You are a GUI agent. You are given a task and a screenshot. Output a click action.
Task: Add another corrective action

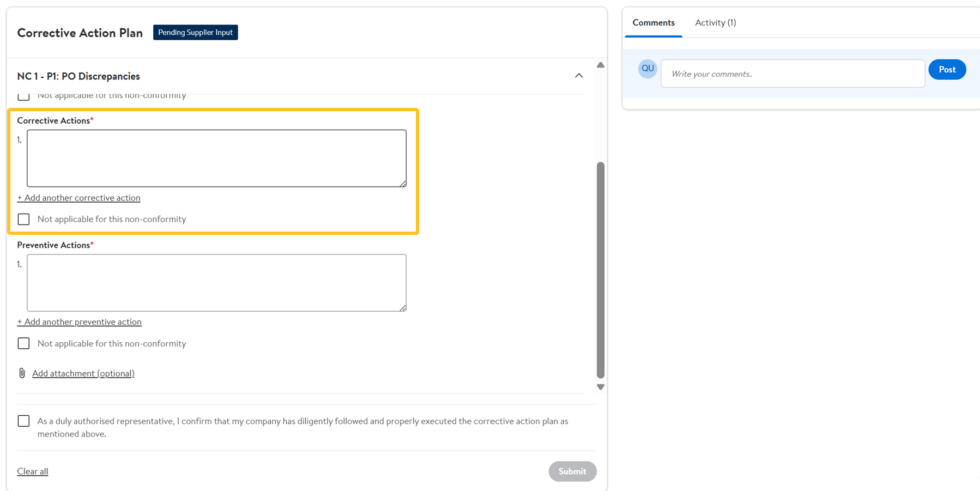79,198
